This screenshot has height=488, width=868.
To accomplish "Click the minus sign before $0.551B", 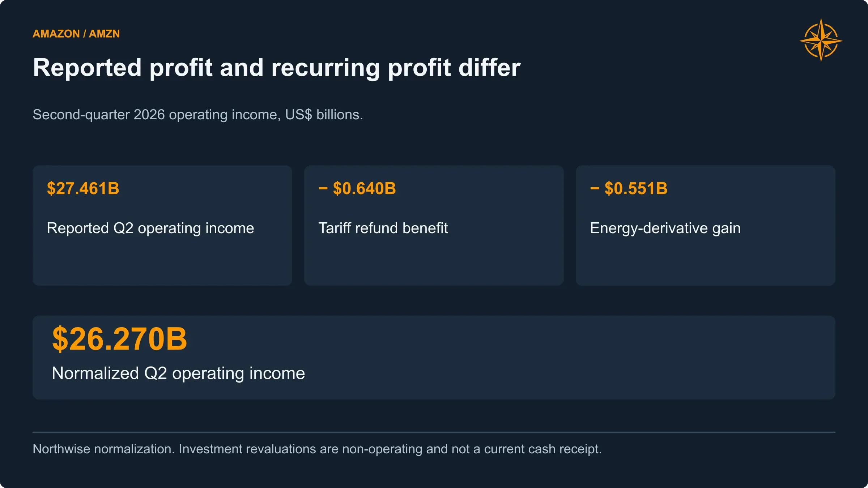I will point(595,188).
